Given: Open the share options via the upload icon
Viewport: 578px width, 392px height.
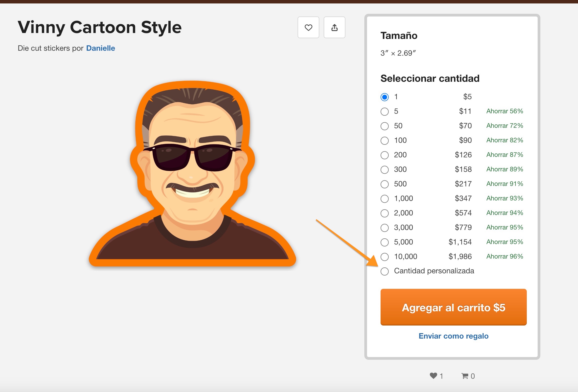Looking at the screenshot, I should pyautogui.click(x=334, y=28).
